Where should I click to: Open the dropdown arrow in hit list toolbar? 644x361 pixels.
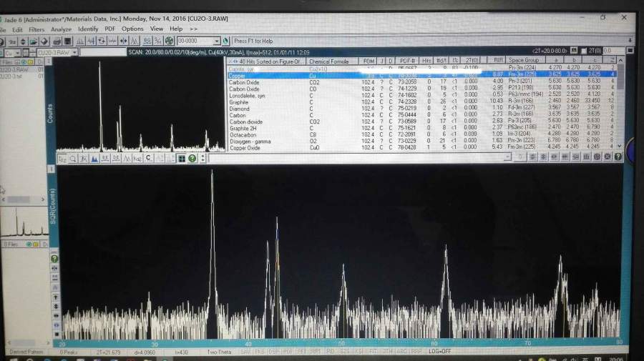click(x=507, y=157)
